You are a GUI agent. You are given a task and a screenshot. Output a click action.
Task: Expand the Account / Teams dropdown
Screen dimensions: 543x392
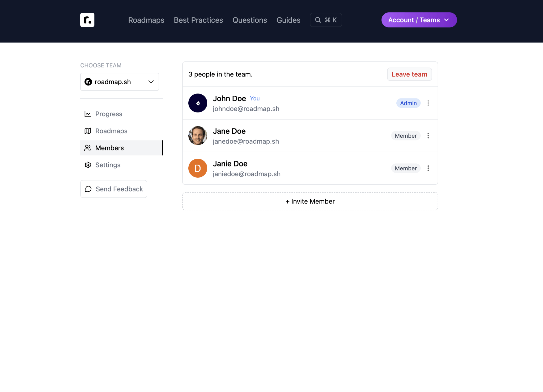pos(419,20)
